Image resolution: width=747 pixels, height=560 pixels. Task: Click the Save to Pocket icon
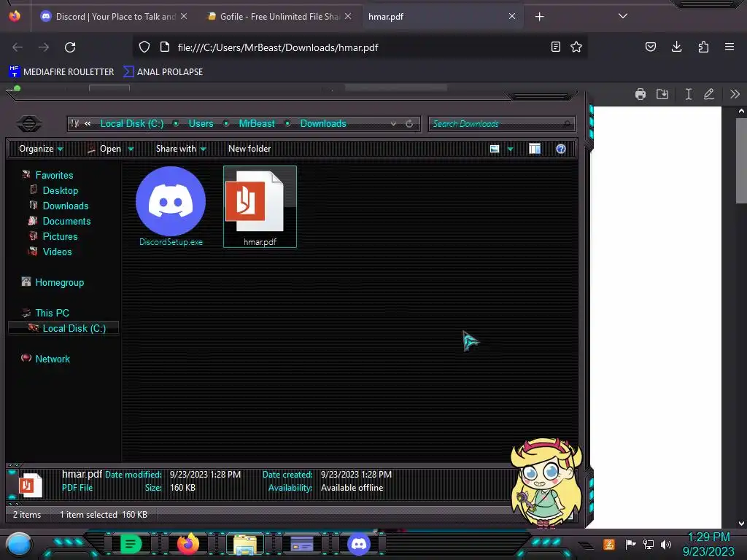click(650, 47)
